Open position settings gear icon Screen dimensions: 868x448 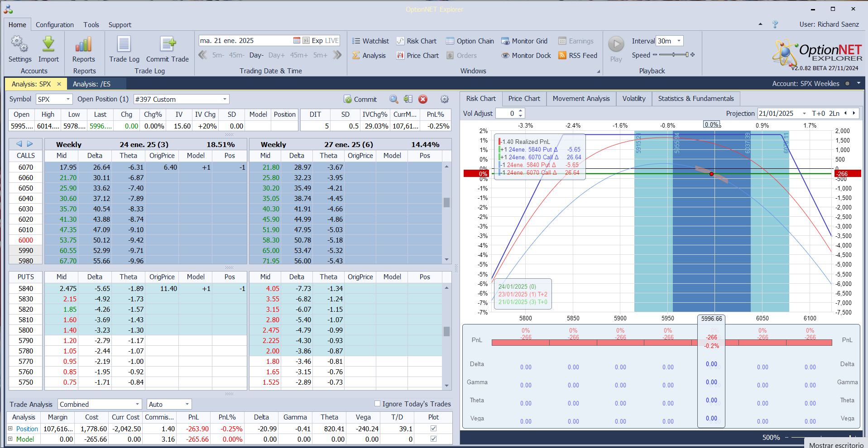click(445, 100)
